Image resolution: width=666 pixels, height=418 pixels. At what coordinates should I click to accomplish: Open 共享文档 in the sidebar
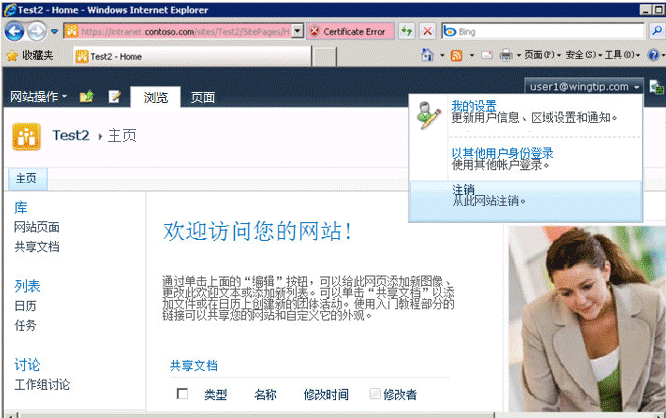coord(37,247)
